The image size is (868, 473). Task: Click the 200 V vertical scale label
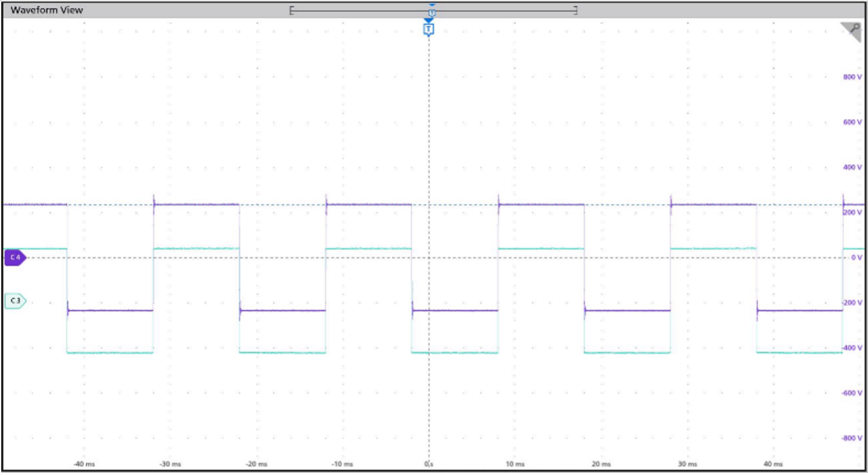(852, 213)
